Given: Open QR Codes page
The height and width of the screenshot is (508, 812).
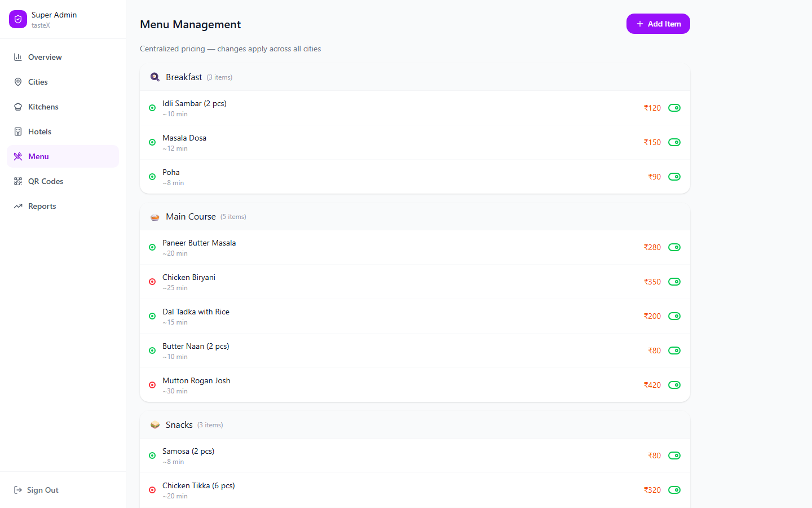Looking at the screenshot, I should tap(63, 181).
